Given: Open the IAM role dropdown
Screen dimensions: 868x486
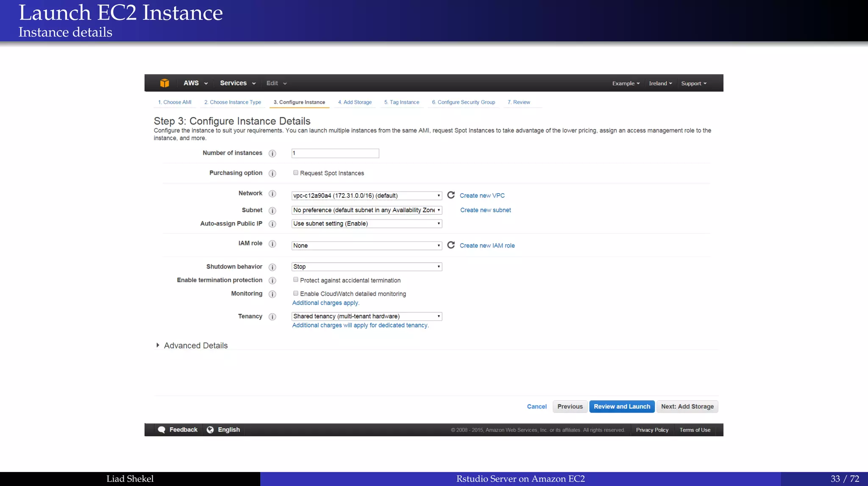Looking at the screenshot, I should [367, 245].
